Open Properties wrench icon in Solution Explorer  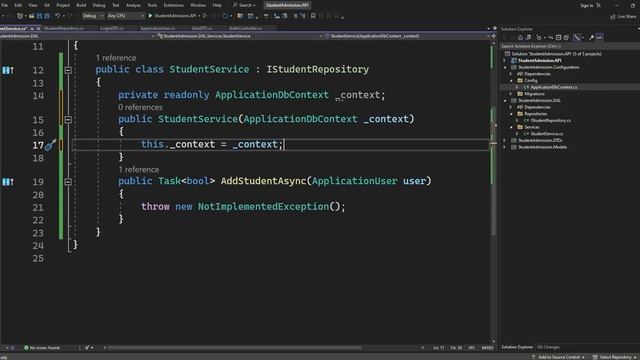[x=591, y=38]
